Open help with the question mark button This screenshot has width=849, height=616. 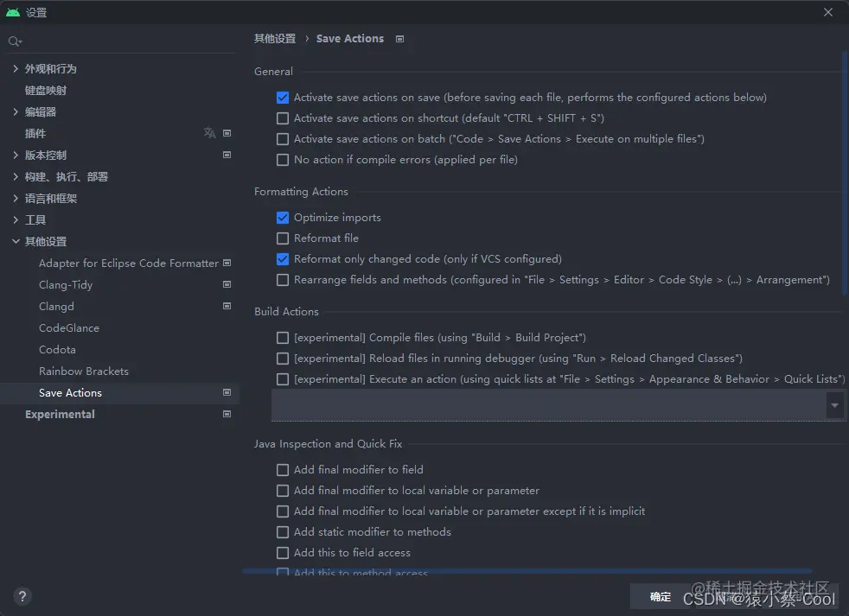click(x=22, y=596)
